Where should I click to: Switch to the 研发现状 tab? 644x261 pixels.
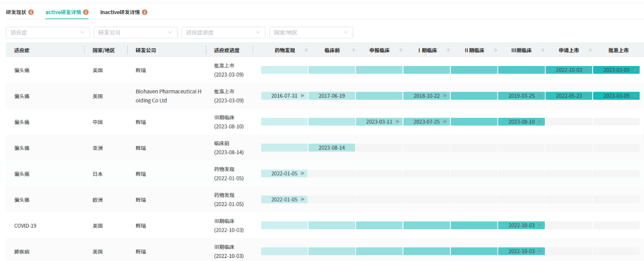tap(16, 12)
